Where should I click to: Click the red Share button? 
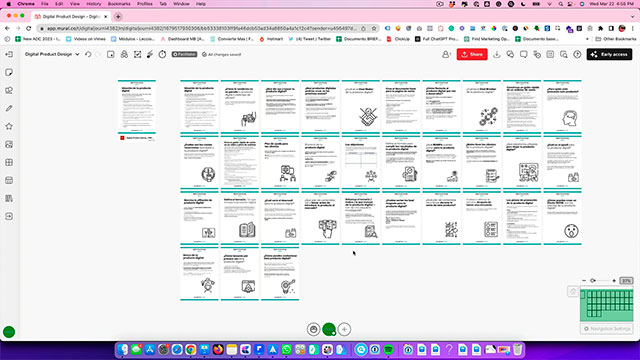(x=472, y=54)
